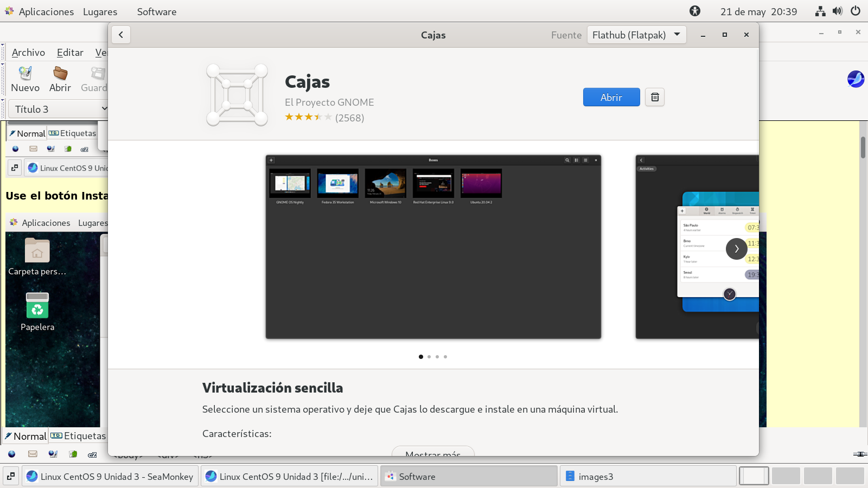Switch to the first workspace in pager
The height and width of the screenshot is (488, 868).
[754, 476]
